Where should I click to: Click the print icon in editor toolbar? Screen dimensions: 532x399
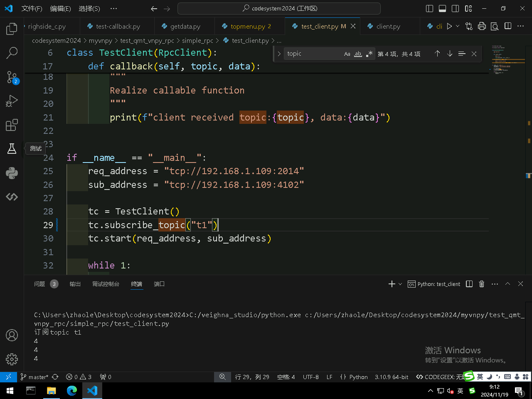click(x=482, y=26)
